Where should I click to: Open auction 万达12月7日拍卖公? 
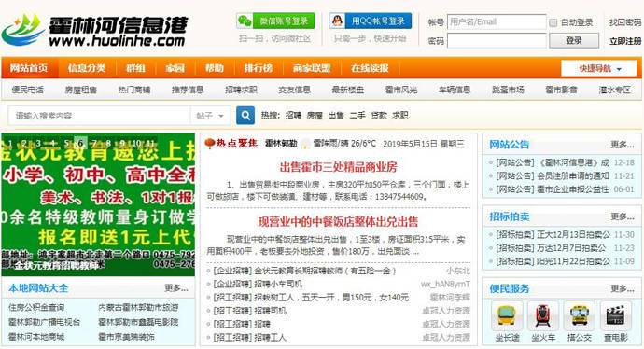coord(571,248)
